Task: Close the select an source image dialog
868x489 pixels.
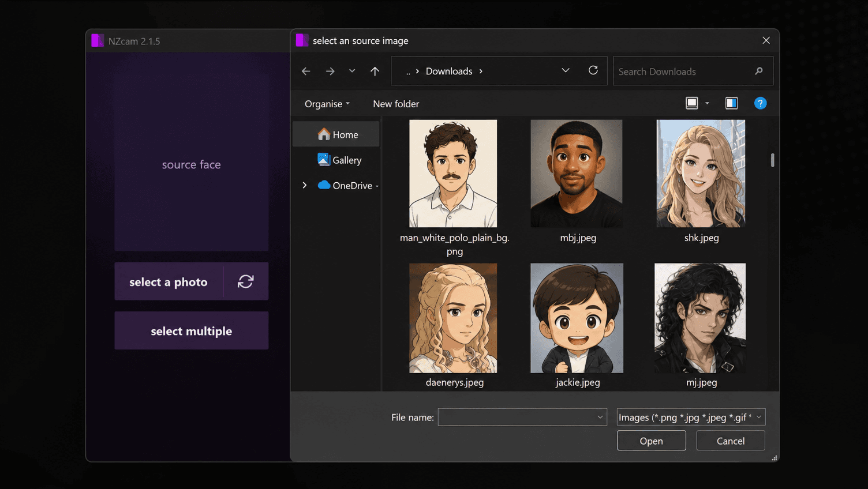Action: tap(766, 40)
